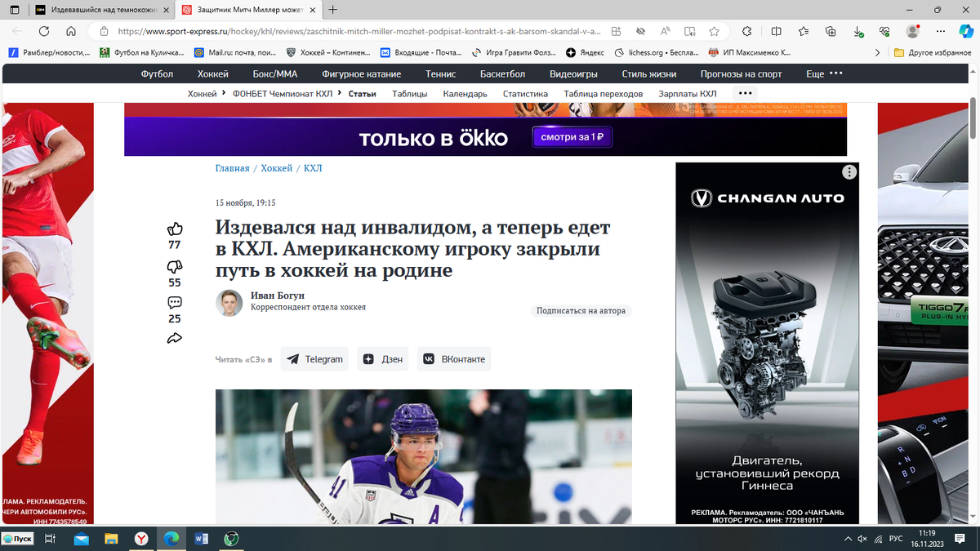Add page to favorites star icon
Screen dimensions: 980x551
(x=715, y=31)
